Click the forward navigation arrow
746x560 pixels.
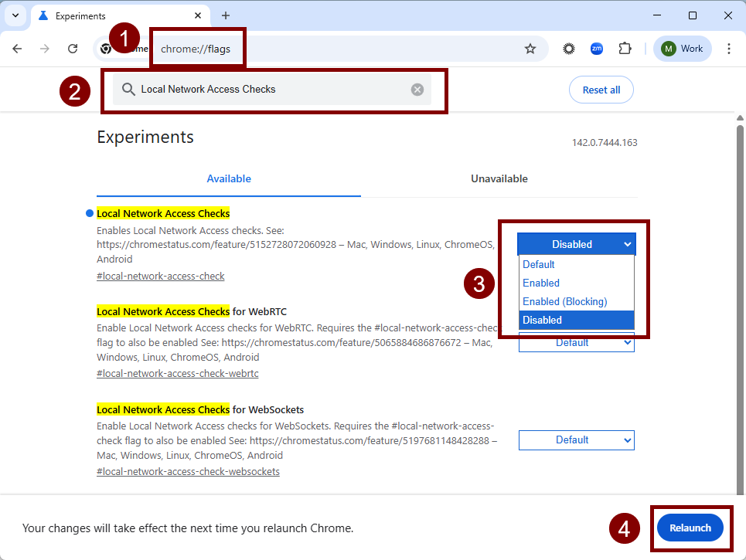45,48
